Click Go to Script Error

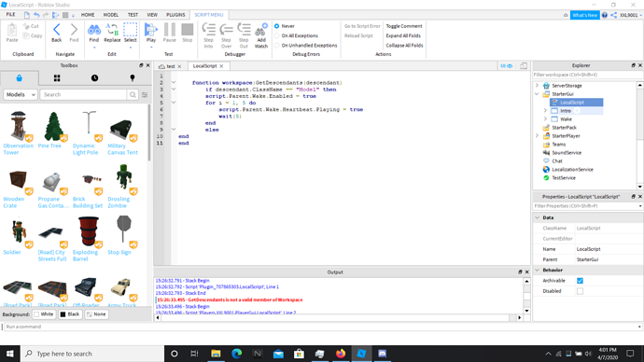click(362, 26)
